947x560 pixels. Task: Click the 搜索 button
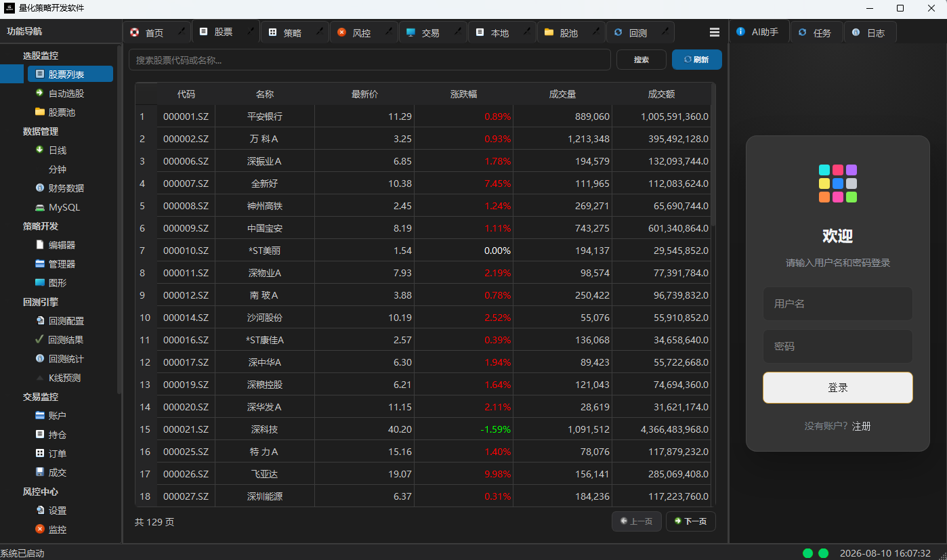tap(641, 60)
